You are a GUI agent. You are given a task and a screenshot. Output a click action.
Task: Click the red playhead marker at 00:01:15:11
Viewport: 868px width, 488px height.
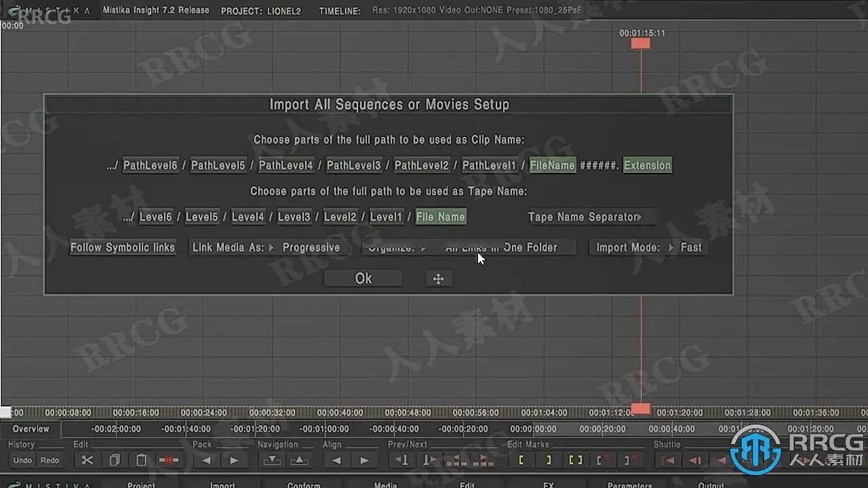coord(641,43)
